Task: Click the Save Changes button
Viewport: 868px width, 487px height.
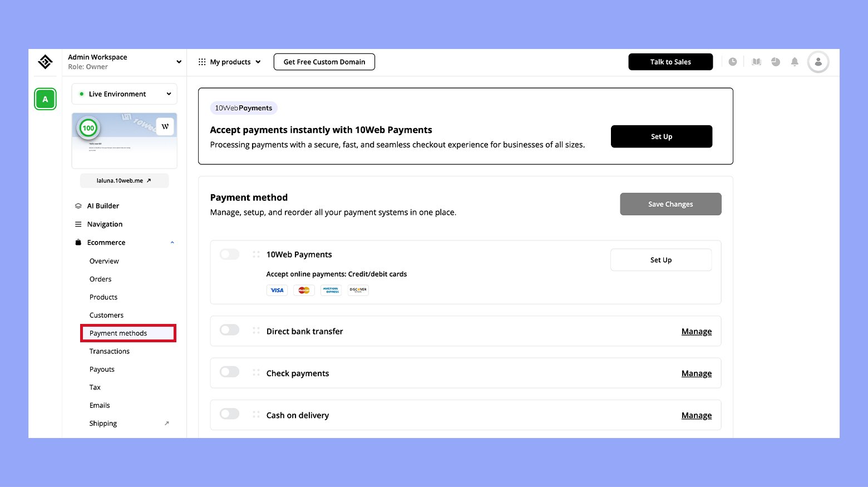Action: [670, 204]
